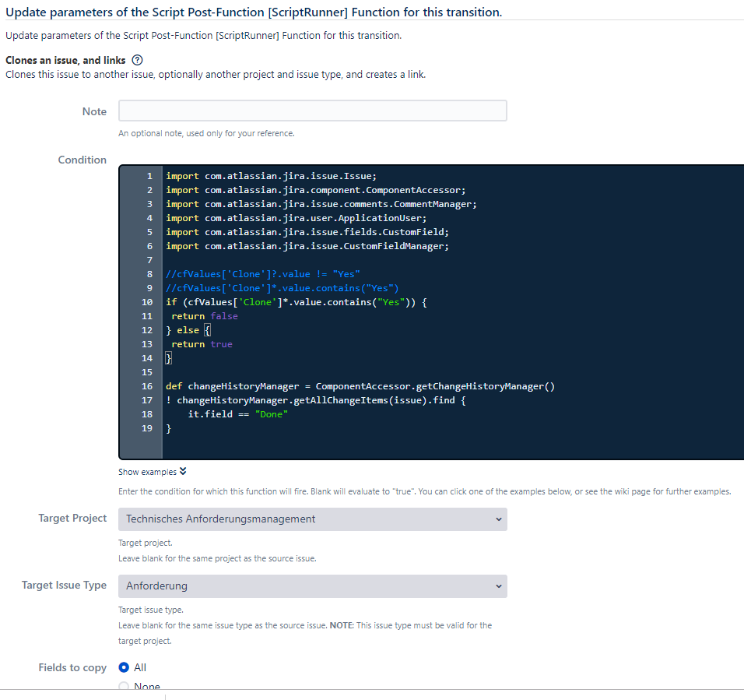The width and height of the screenshot is (744, 700).
Task: Click the closing brace on line 14
Action: [168, 358]
